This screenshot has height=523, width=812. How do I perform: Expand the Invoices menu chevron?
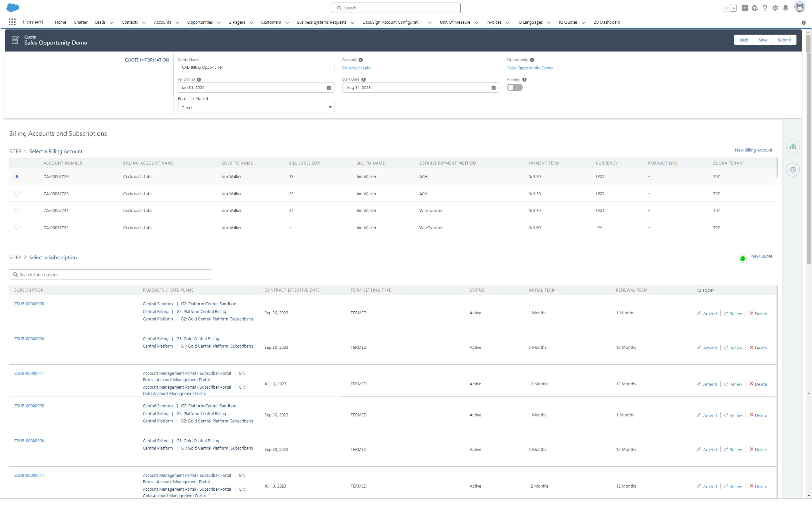click(x=507, y=22)
